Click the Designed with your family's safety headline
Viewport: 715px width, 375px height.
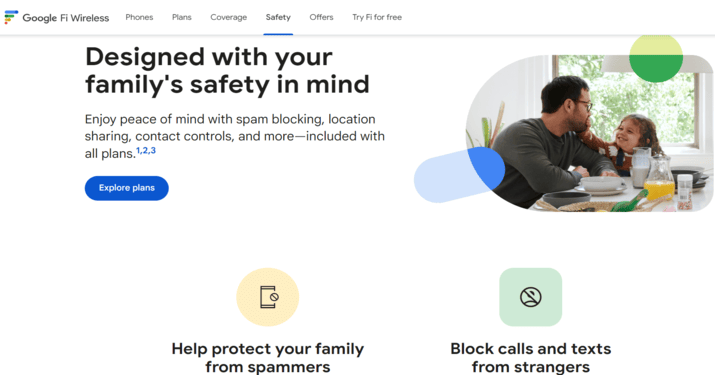click(227, 71)
